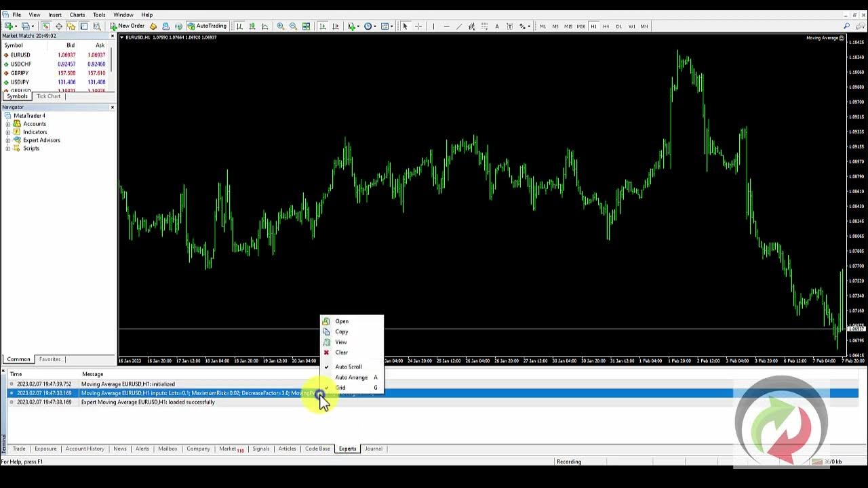The width and height of the screenshot is (868, 488).
Task: Select the Cursor arrow tool
Action: pyautogui.click(x=405, y=26)
